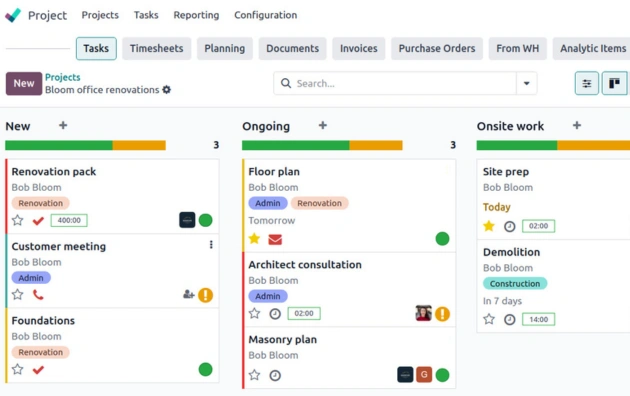Viewport: 630px width, 396px height.
Task: Click orange segment of Ongoing column progress bar
Action: [376, 145]
